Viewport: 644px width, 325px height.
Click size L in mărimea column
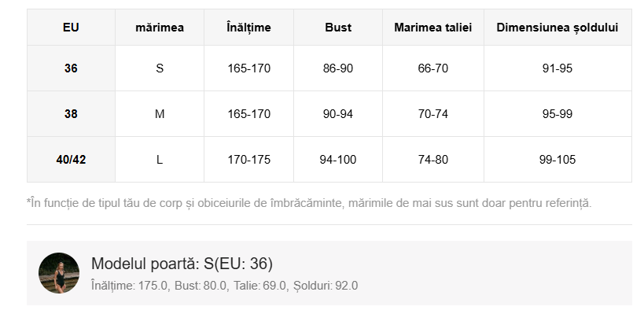(160, 160)
